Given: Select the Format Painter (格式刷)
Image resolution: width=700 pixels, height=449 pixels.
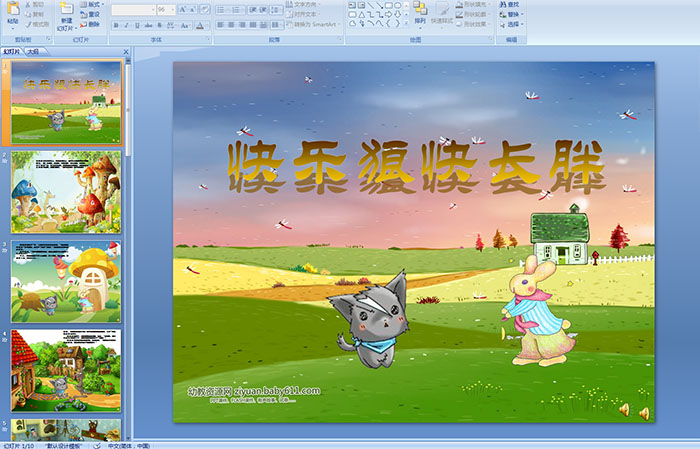Looking at the screenshot, I should [x=37, y=24].
